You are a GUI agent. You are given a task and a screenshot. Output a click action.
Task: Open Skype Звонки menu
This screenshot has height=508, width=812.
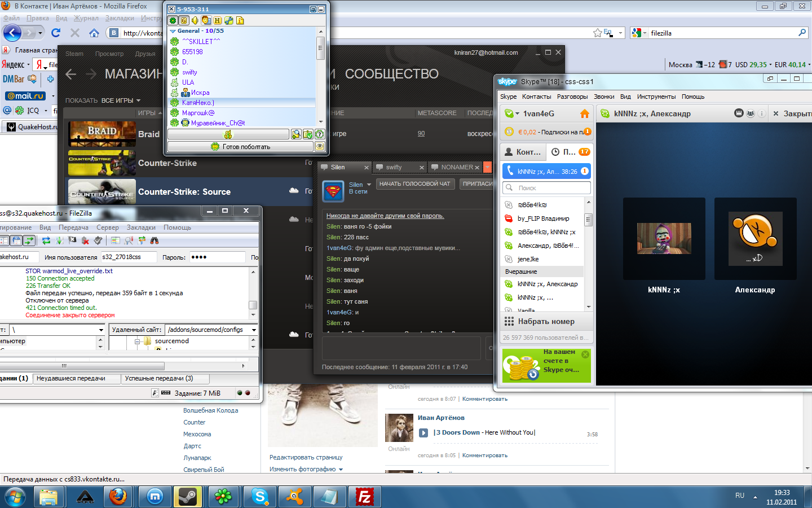604,97
